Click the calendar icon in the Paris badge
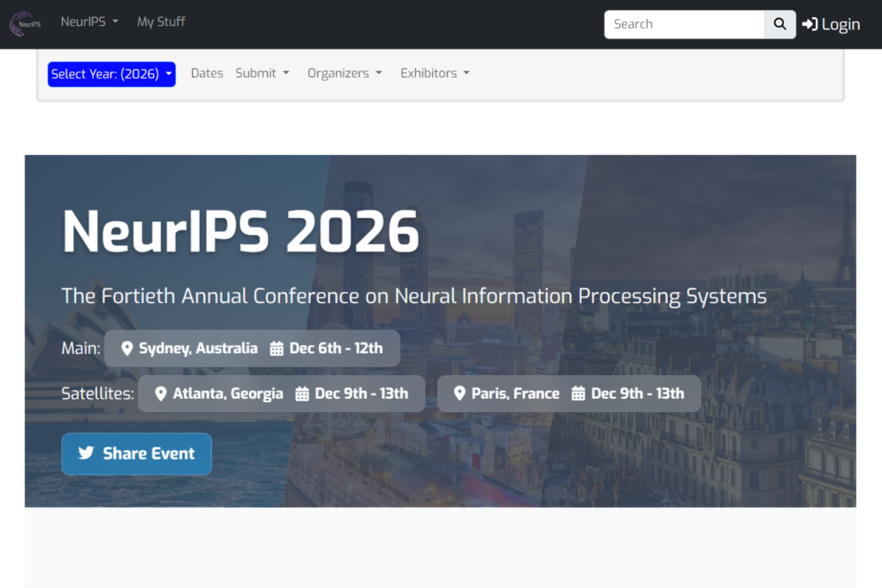882x588 pixels. [578, 393]
